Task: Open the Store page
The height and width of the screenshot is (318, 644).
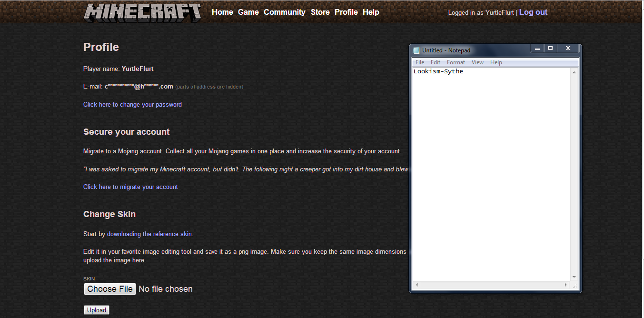Action: 320,12
